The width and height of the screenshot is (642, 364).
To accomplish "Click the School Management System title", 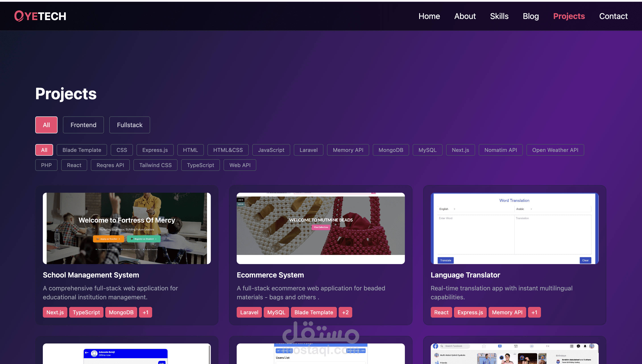I will click(91, 275).
